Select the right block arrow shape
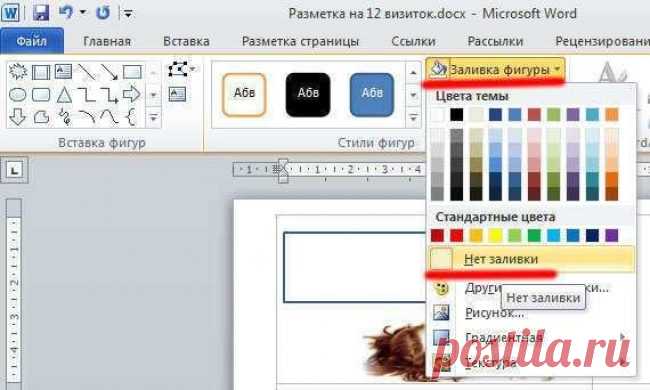 coord(132,94)
